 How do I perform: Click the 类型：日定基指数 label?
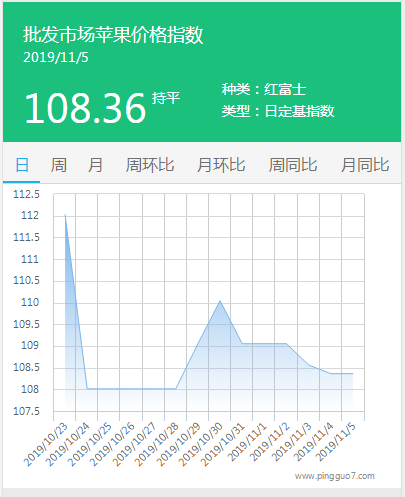coord(278,111)
